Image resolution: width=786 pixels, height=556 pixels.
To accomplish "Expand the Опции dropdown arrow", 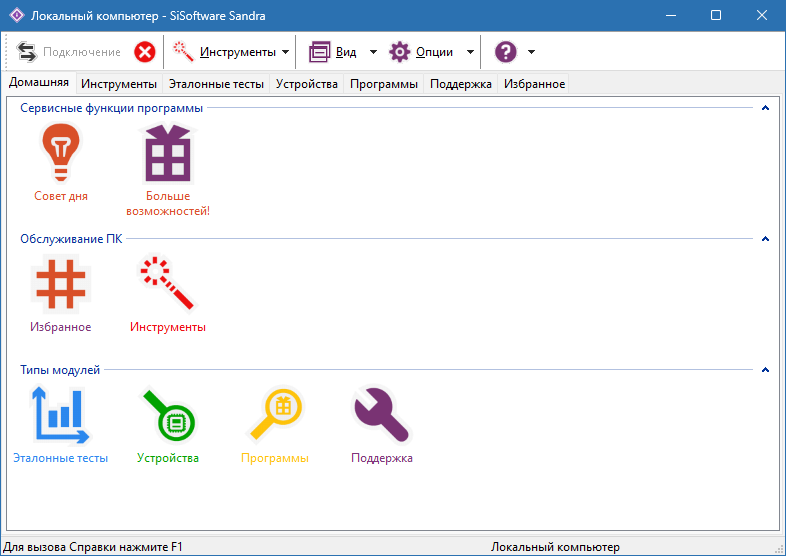I will pos(470,52).
